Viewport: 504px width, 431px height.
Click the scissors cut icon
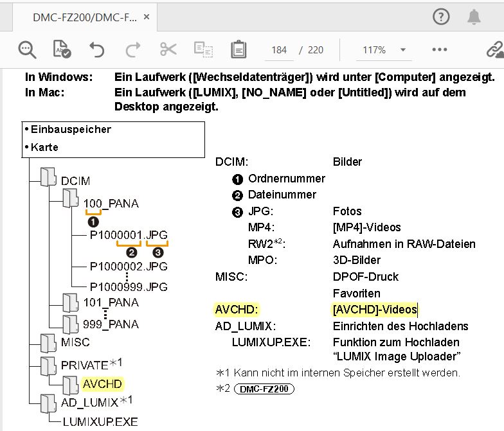[168, 49]
